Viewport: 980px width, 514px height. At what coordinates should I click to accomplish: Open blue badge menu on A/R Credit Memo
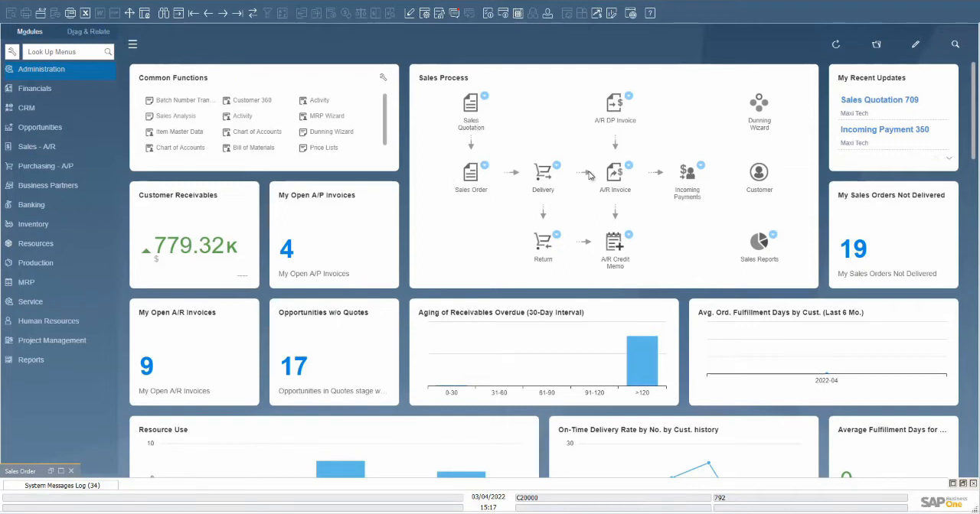(629, 235)
